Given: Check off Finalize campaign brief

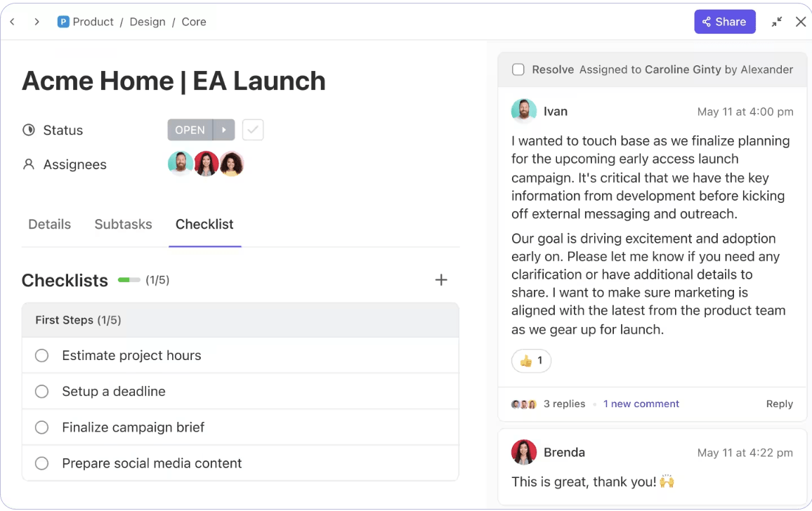Looking at the screenshot, I should coord(41,427).
